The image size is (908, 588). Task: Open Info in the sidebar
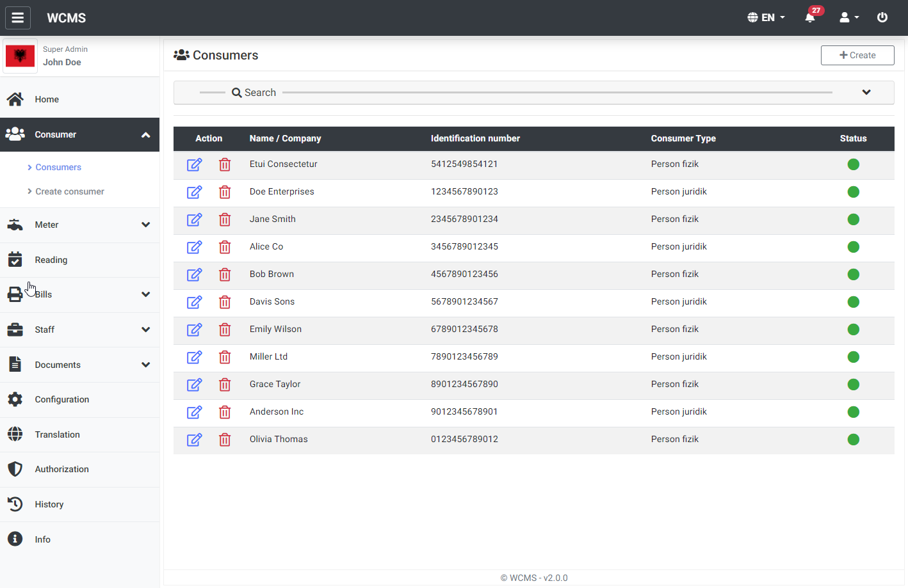(x=79, y=539)
